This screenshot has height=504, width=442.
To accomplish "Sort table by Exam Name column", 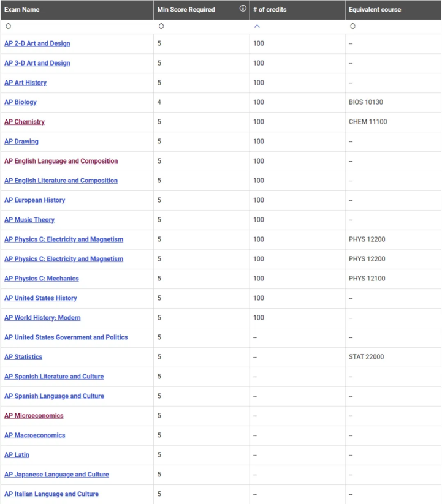I will point(9,26).
